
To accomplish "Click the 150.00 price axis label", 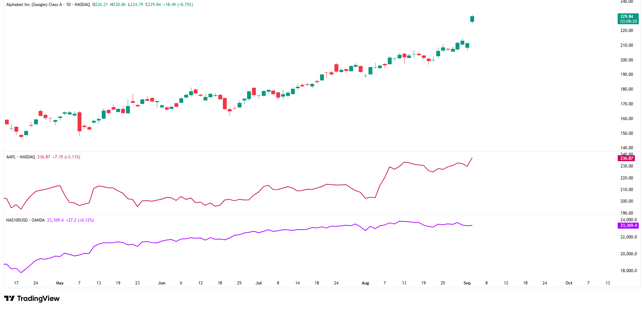I will tap(626, 133).
